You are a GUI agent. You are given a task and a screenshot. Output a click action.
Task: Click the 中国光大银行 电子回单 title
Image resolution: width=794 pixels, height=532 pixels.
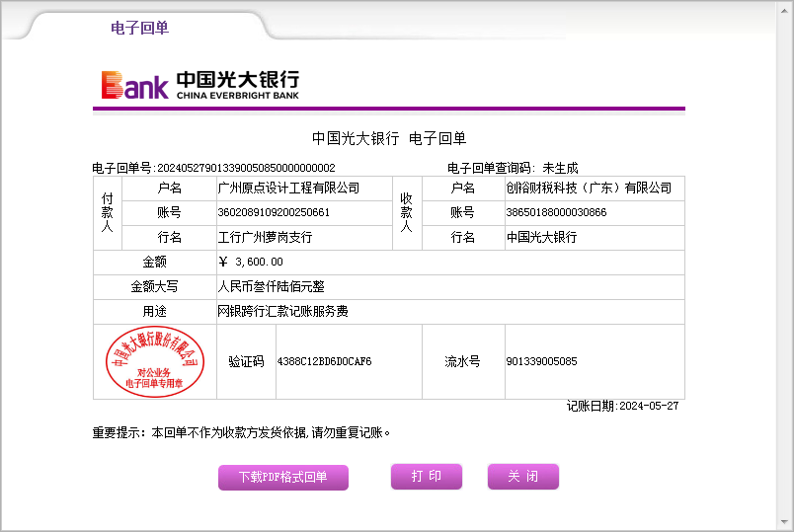(x=389, y=138)
